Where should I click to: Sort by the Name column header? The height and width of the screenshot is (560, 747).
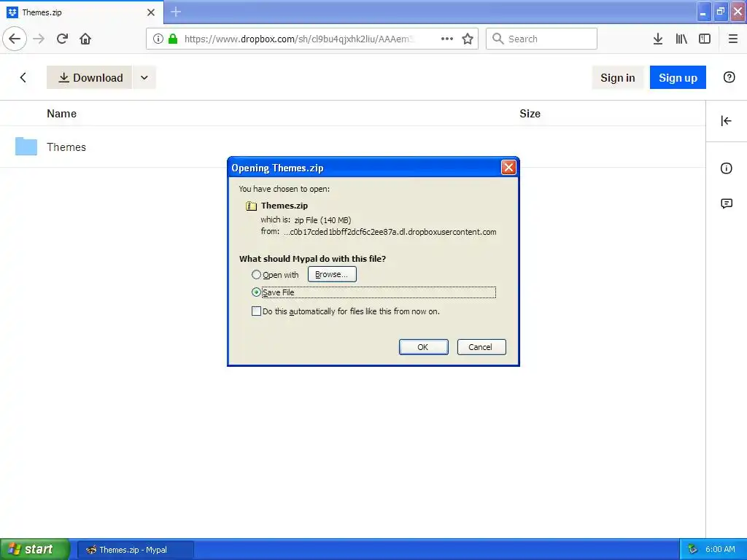pyautogui.click(x=61, y=114)
